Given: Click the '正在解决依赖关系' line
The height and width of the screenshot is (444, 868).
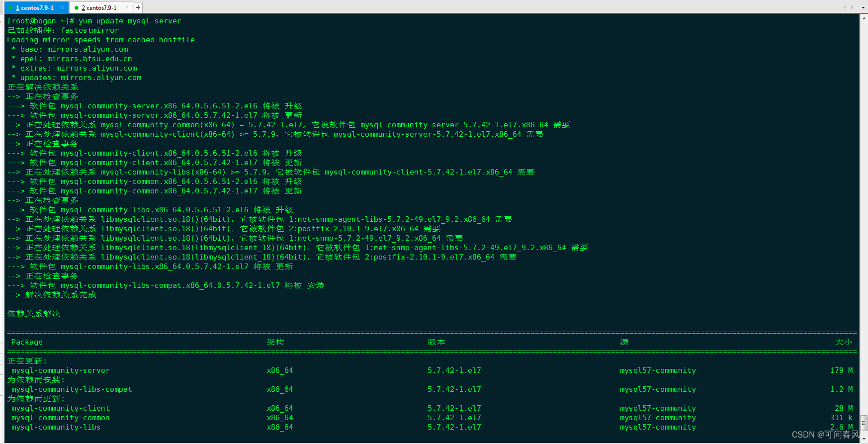Looking at the screenshot, I should pyautogui.click(x=43, y=87).
